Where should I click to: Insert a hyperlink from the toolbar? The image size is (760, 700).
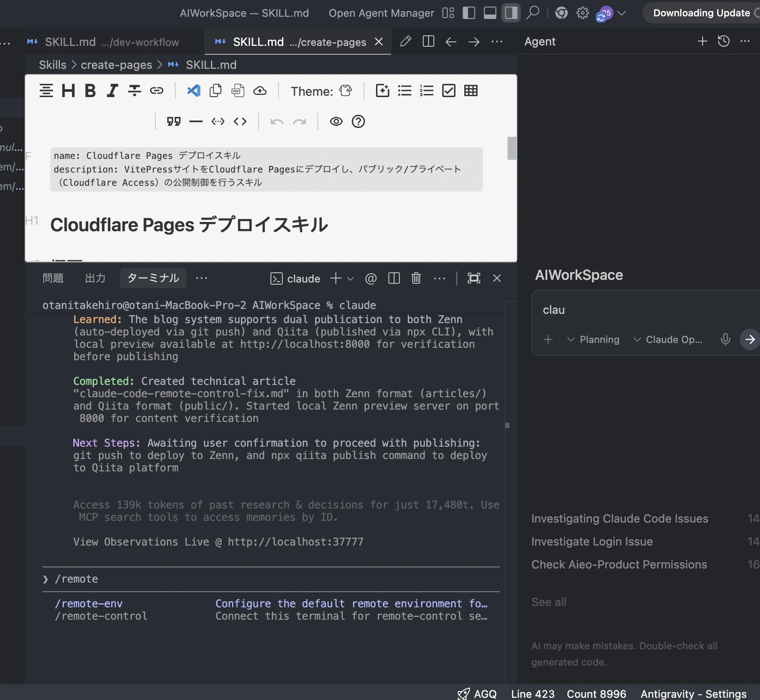157,91
